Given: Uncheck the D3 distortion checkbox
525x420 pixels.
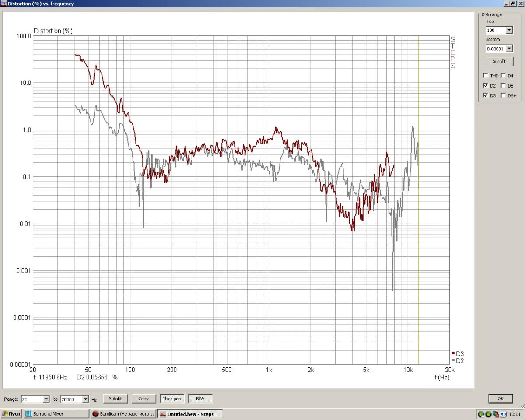Looking at the screenshot, I should [486, 95].
